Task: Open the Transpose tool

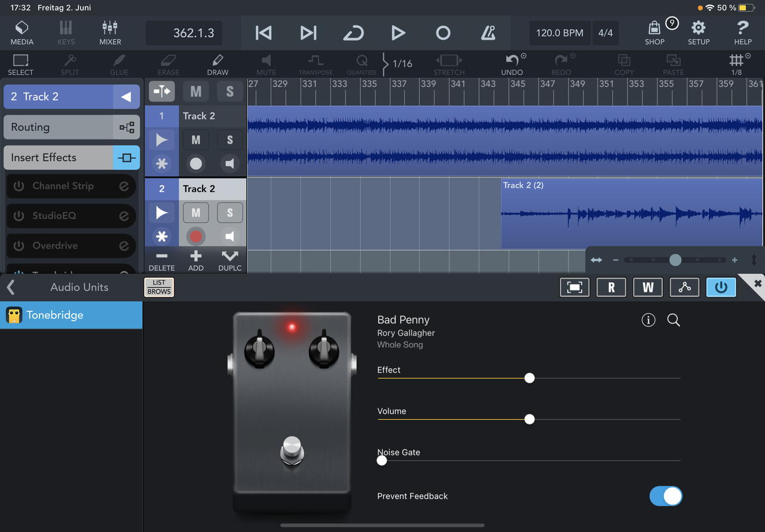Action: coord(316,65)
